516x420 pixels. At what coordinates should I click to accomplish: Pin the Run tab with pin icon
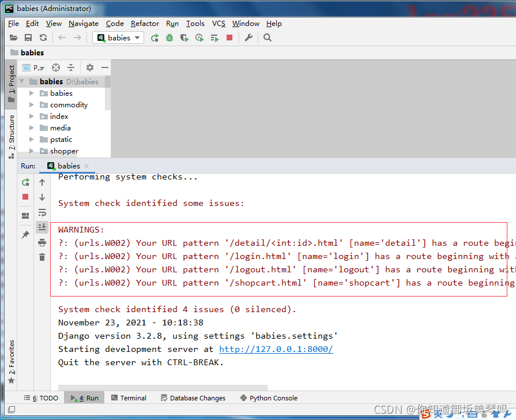click(25, 234)
